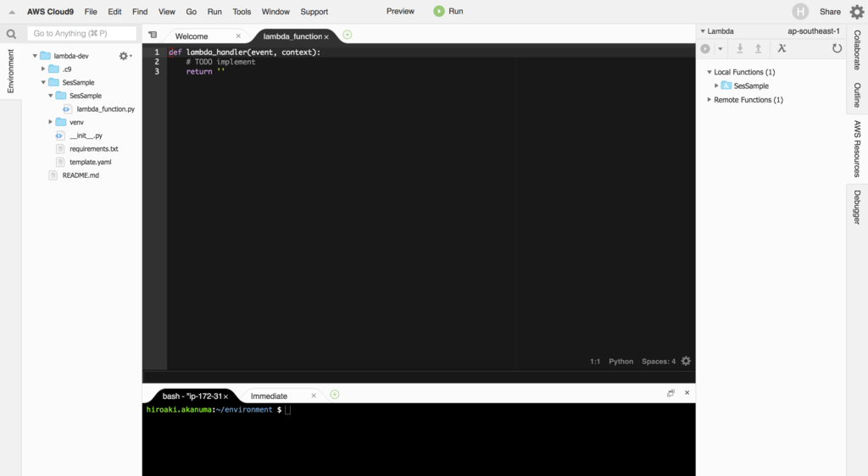Collapse the inner SesSample folder
Screen dimensions: 868x476
pyautogui.click(x=50, y=96)
